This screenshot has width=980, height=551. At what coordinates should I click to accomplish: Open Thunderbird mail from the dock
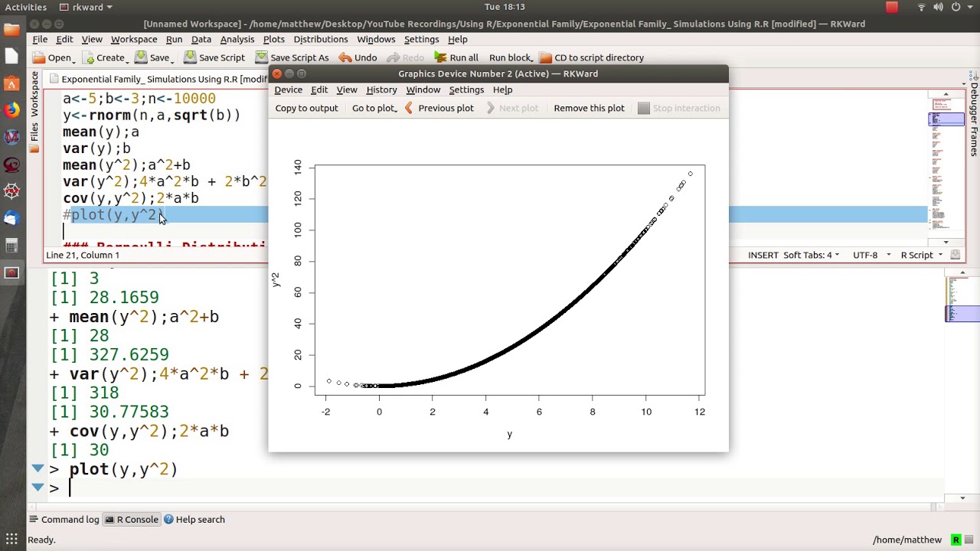[11, 218]
